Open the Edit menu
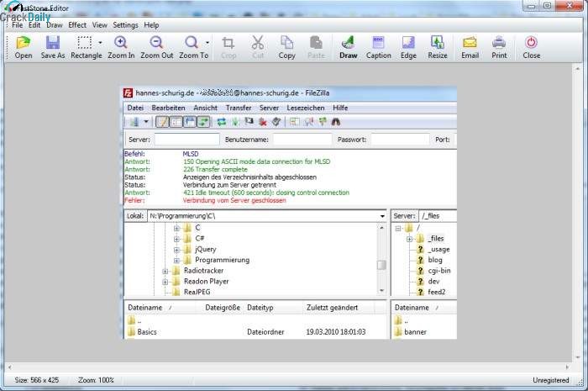Screen dimensions: 588x391 [x=34, y=25]
